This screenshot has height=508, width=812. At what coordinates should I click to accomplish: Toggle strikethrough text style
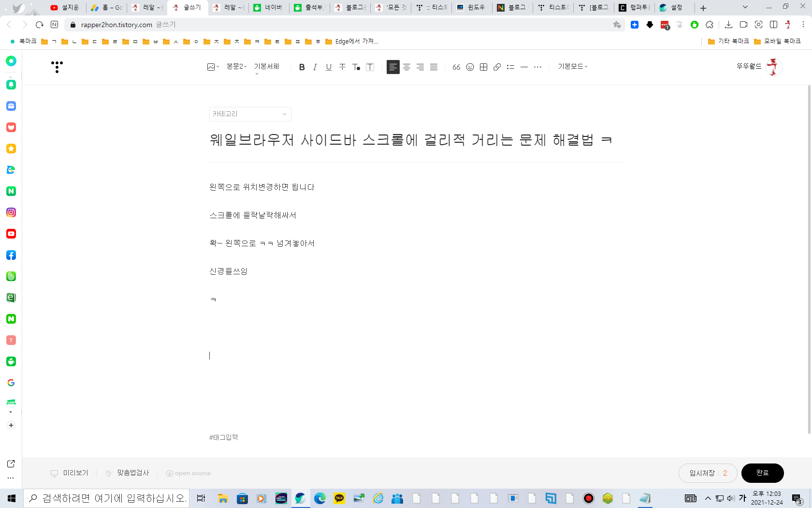coord(342,67)
